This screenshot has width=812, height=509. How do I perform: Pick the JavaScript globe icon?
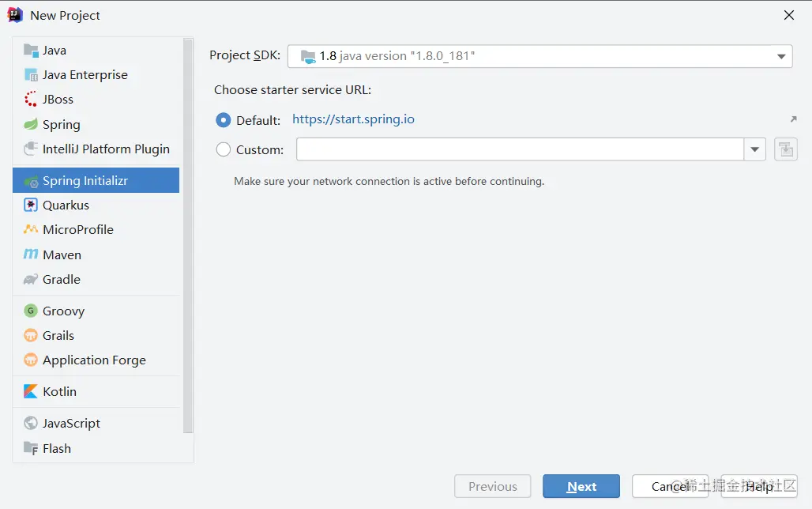click(x=31, y=423)
